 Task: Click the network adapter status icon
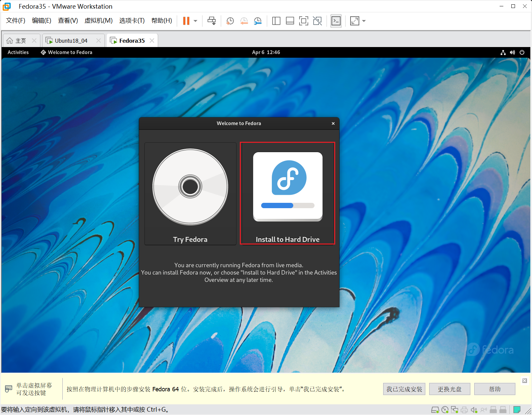pos(454,410)
